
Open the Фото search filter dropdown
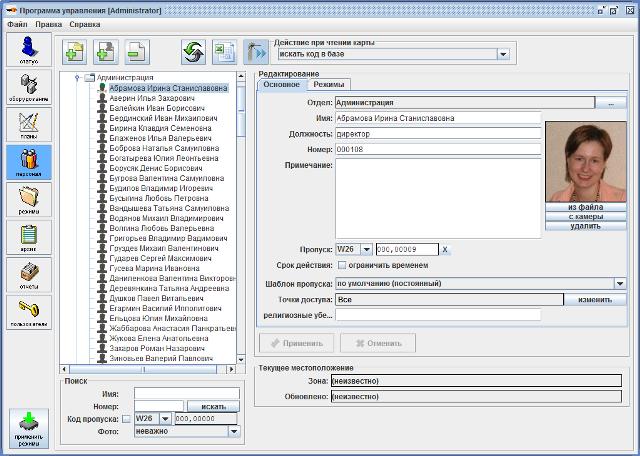(x=234, y=431)
